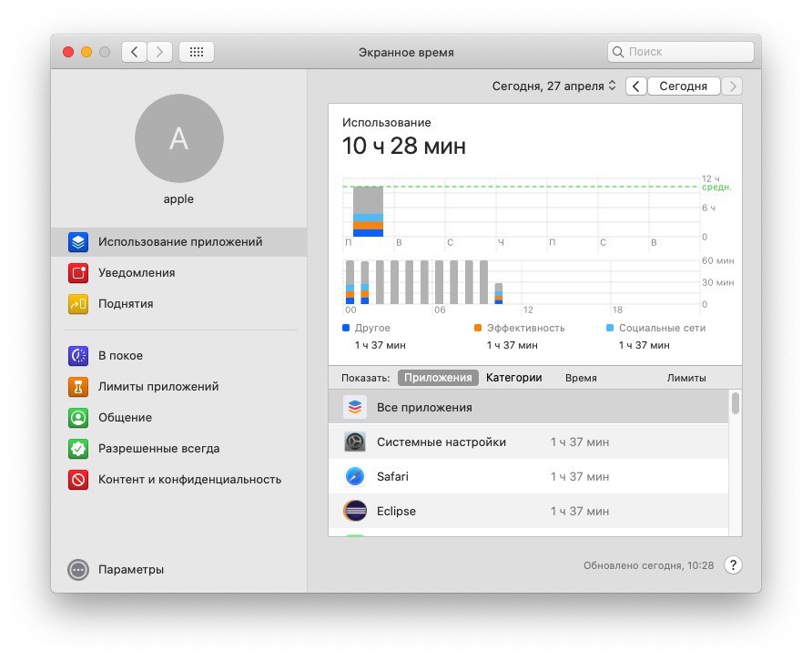This screenshot has height=660, width=812.
Task: Click the Все приложения stack icon
Action: 355,408
